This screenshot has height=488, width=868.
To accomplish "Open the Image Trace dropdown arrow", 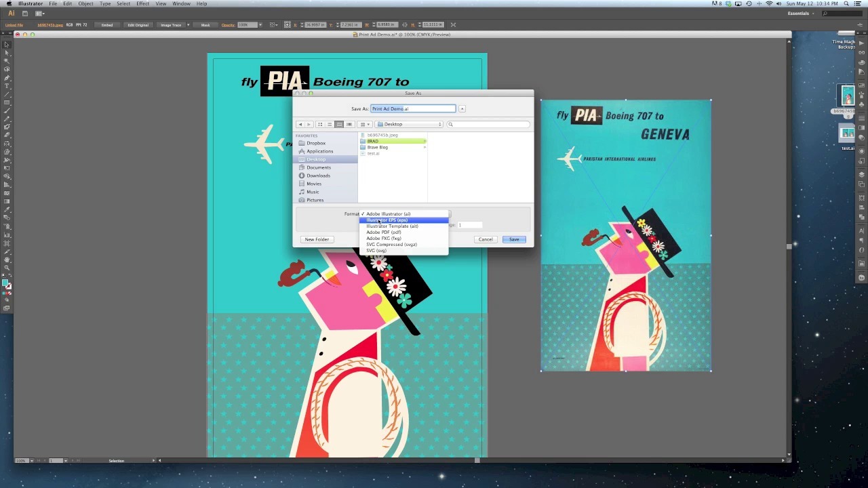I will point(188,25).
